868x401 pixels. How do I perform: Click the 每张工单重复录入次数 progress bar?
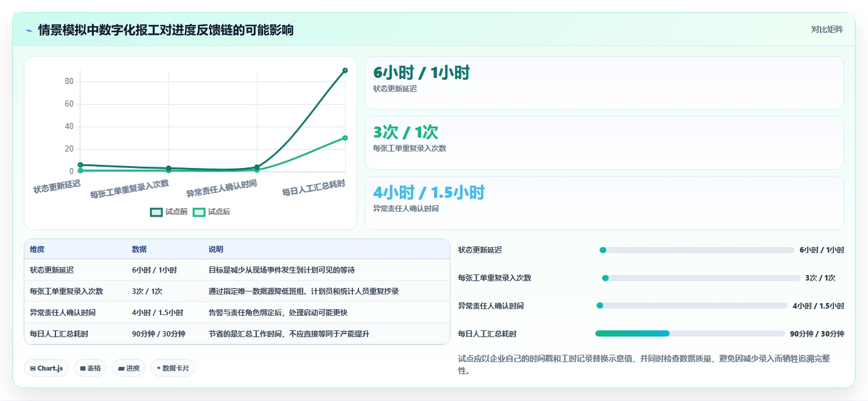pyautogui.click(x=701, y=278)
